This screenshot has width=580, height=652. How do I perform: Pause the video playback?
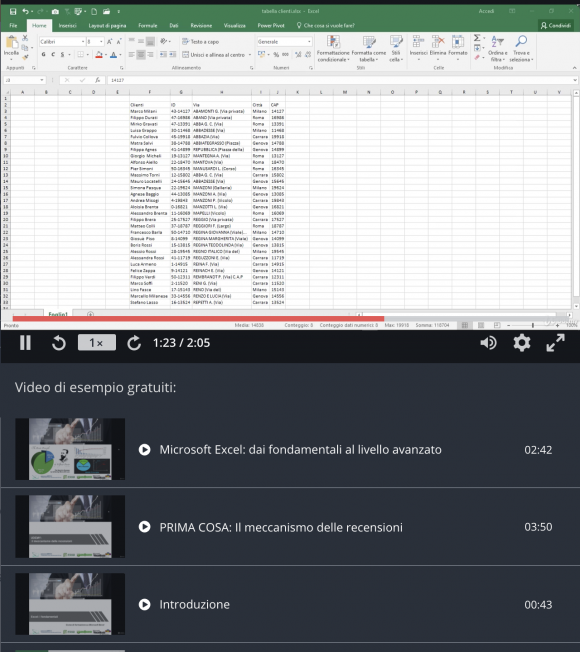tap(25, 343)
